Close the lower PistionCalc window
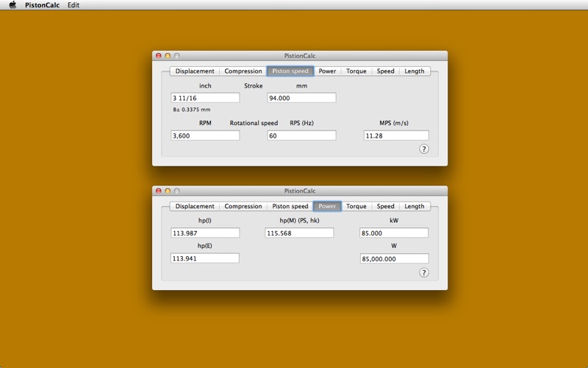 point(159,191)
